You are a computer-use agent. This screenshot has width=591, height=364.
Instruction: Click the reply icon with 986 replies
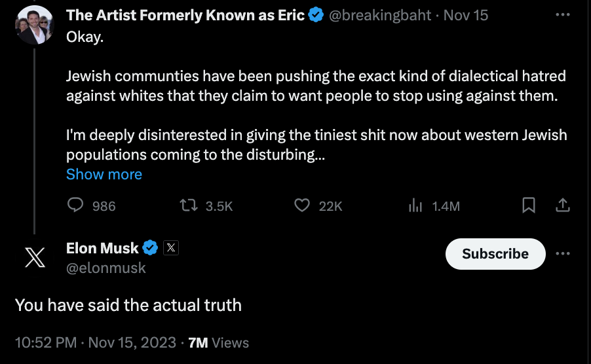77,206
